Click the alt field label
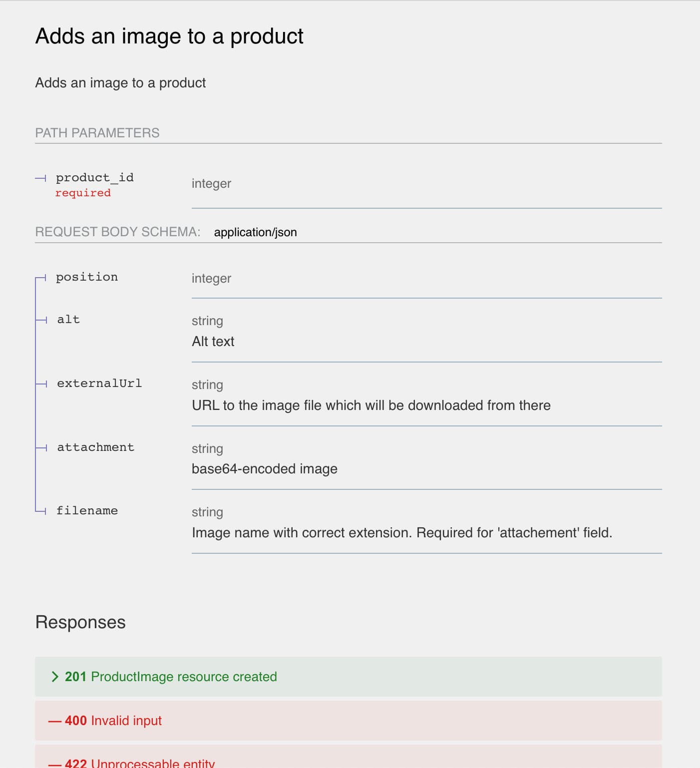The image size is (700, 768). pos(67,320)
